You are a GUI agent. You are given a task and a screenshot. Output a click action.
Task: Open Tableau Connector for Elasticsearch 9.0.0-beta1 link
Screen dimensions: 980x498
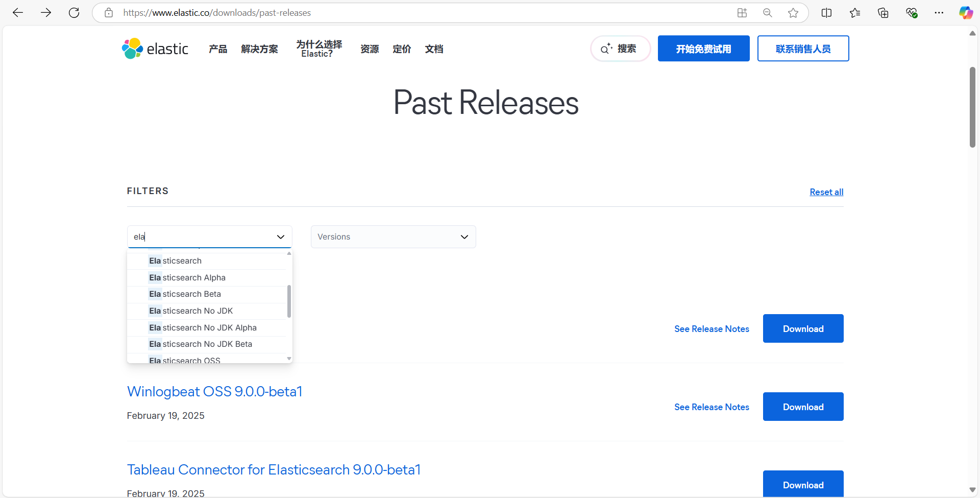pyautogui.click(x=274, y=470)
